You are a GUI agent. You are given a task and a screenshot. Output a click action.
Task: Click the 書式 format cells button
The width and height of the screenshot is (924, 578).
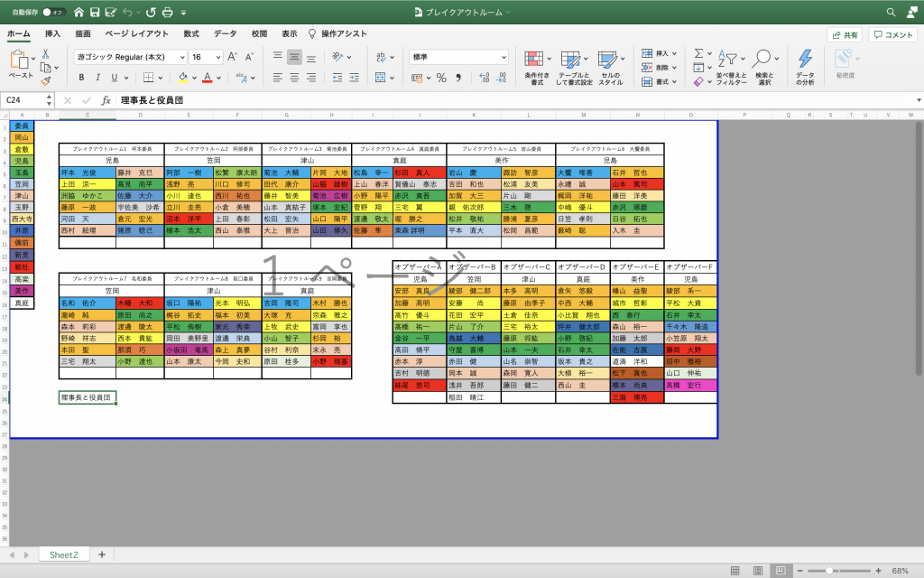(659, 82)
